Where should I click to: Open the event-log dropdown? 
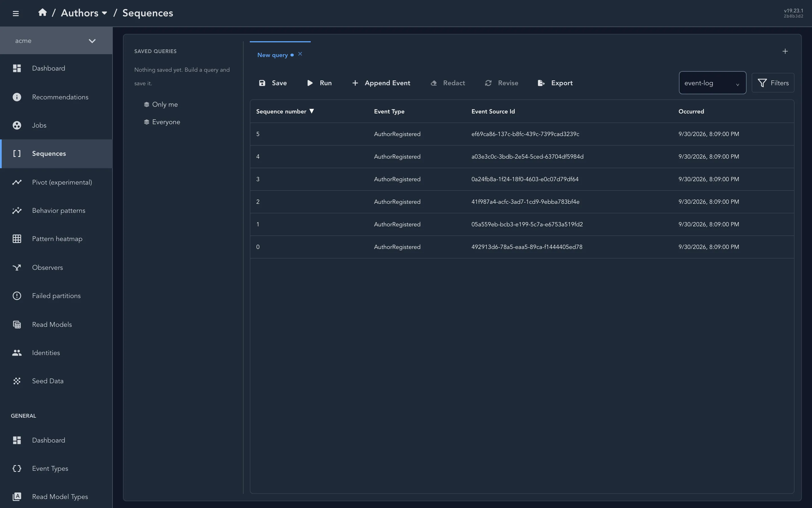pyautogui.click(x=712, y=83)
